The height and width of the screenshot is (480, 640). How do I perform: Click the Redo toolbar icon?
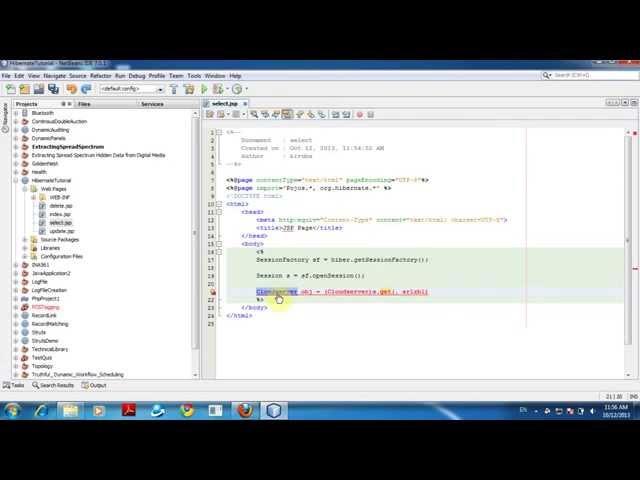click(86, 89)
